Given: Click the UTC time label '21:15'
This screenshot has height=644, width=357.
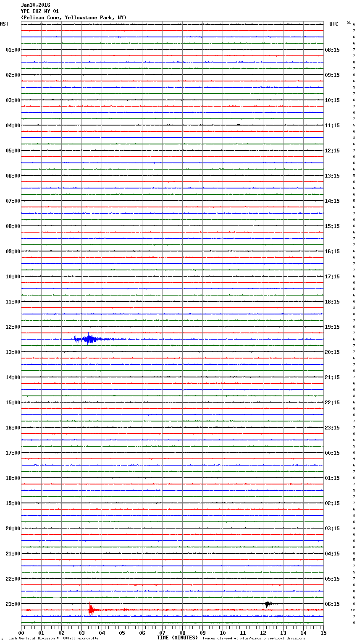Looking at the screenshot, I should pyautogui.click(x=332, y=377).
